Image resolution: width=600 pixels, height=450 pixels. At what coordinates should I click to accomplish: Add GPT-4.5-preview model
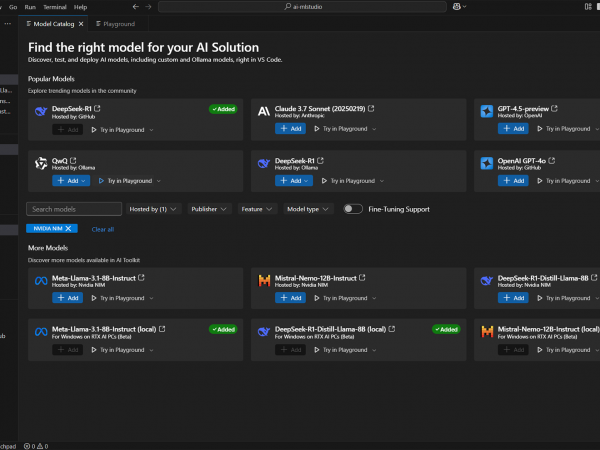(513, 129)
